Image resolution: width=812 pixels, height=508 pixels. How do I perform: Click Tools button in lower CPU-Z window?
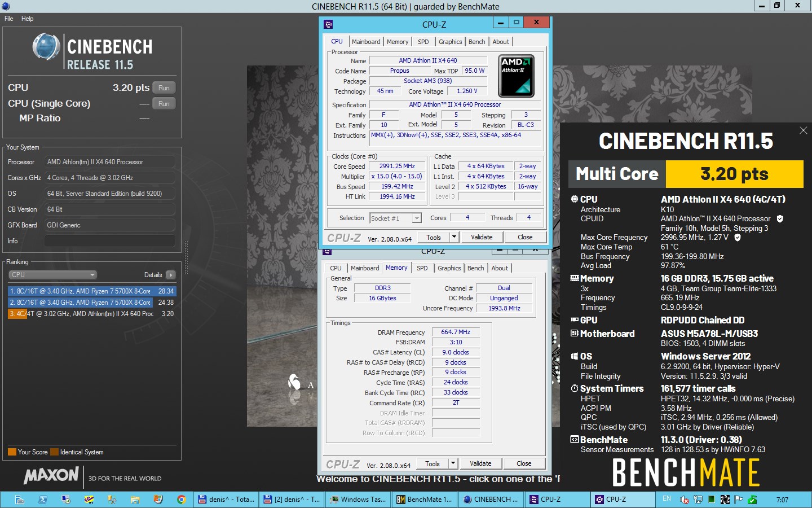click(x=433, y=463)
